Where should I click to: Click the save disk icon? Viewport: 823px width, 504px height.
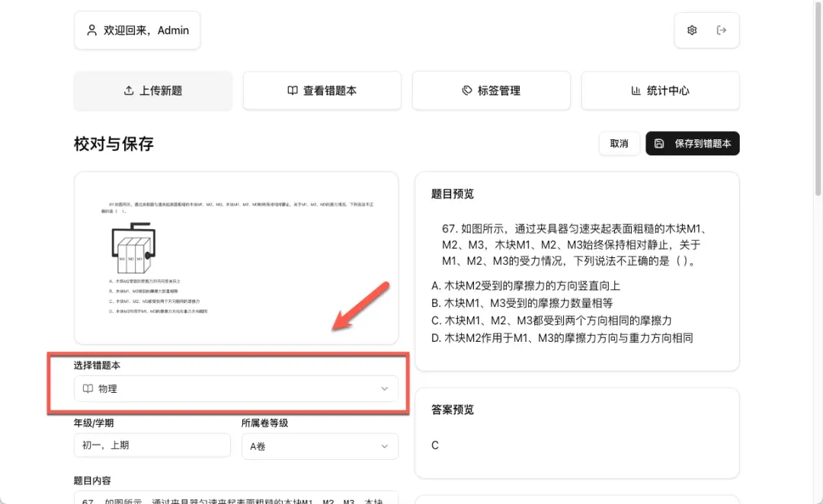pos(659,144)
